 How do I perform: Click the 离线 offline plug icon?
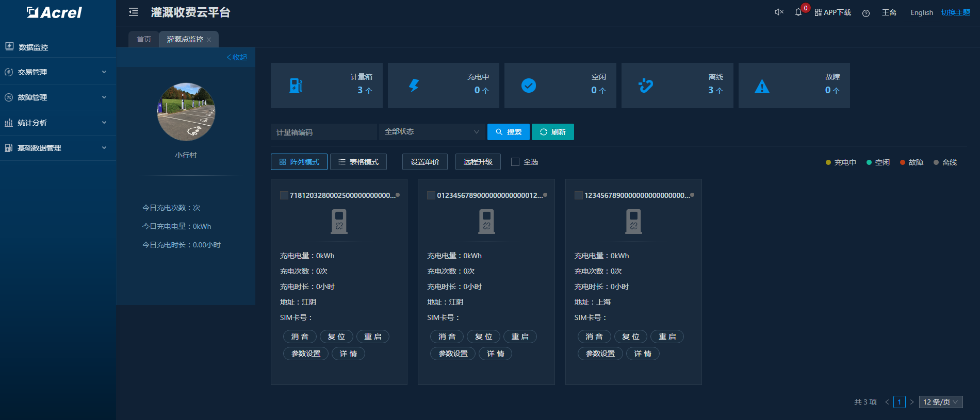[x=645, y=86]
